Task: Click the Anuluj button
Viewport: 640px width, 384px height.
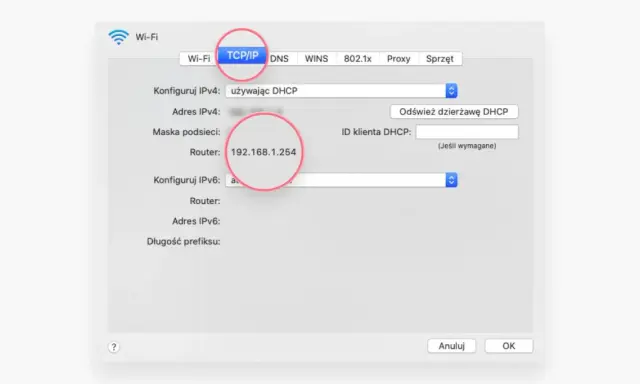Action: pos(451,346)
